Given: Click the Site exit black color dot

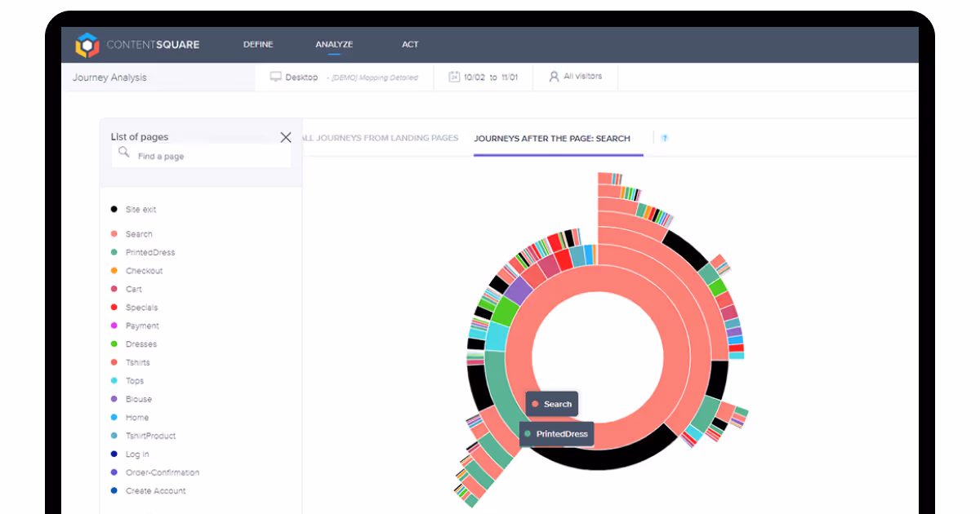Looking at the screenshot, I should (114, 210).
